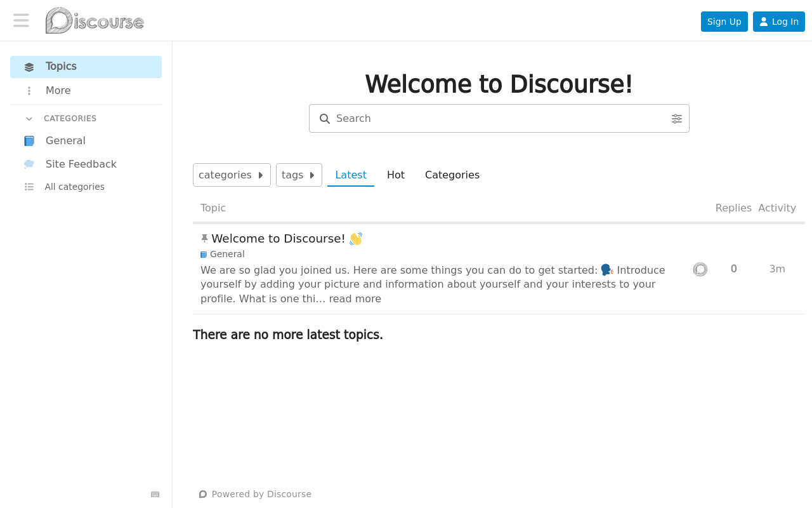Click the magnifying glass search icon

pyautogui.click(x=325, y=119)
